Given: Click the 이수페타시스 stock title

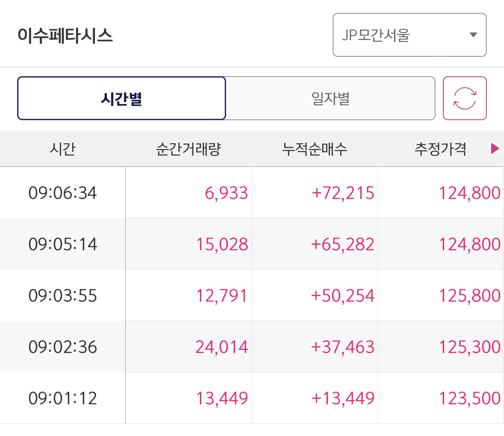Looking at the screenshot, I should [65, 35].
